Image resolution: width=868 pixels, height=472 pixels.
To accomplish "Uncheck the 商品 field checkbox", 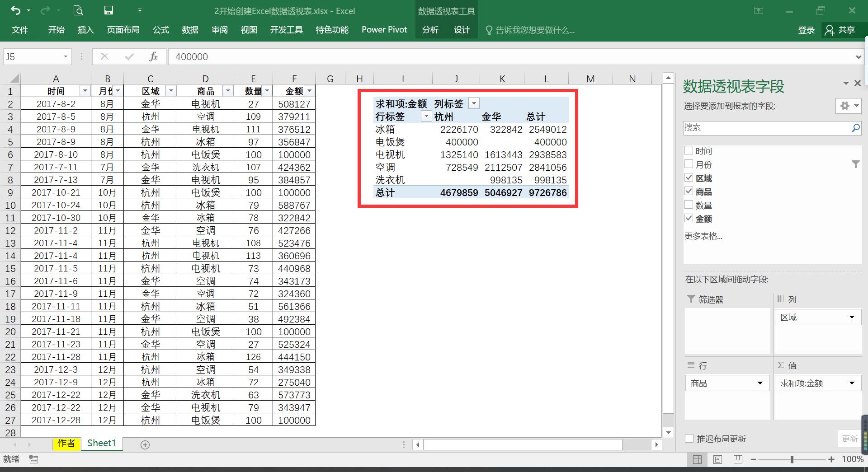I will coord(689,191).
